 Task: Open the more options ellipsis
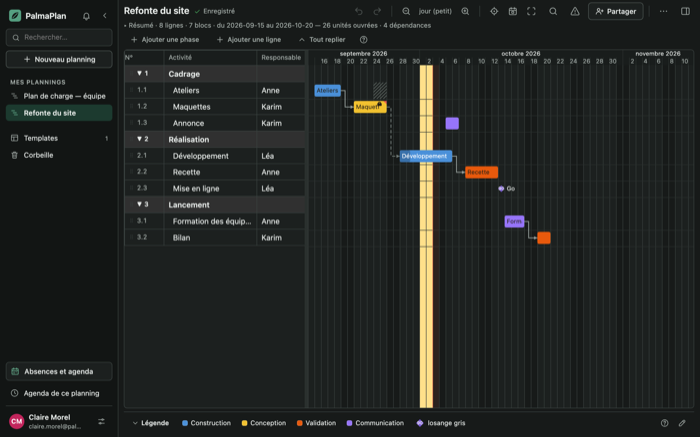coord(663,11)
